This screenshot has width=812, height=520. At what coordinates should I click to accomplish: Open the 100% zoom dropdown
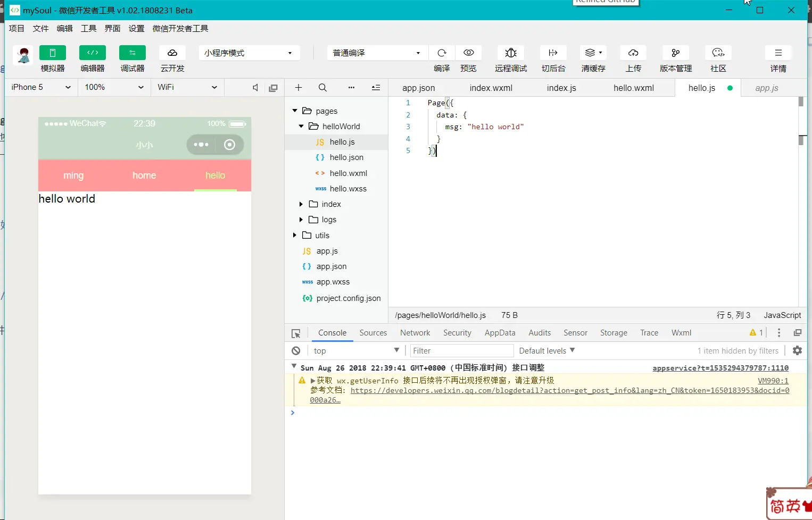pyautogui.click(x=114, y=87)
